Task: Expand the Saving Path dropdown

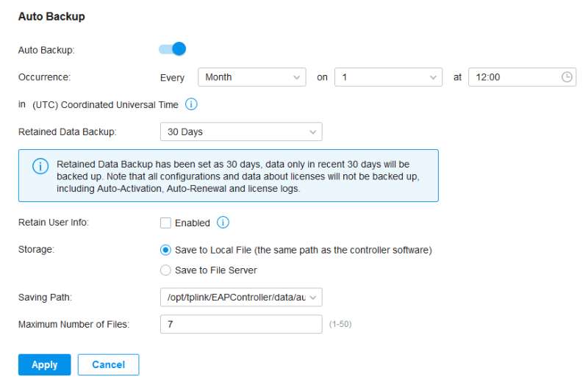Action: [x=241, y=298]
